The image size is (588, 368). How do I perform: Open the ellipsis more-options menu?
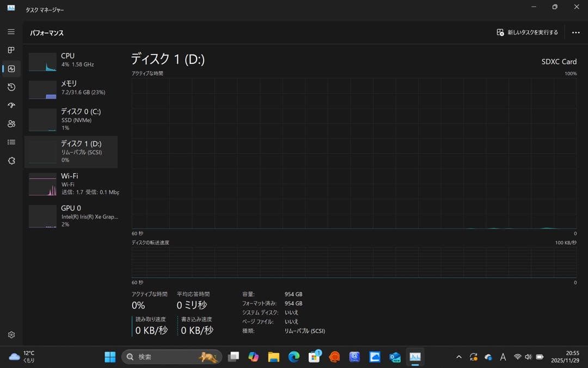point(575,32)
